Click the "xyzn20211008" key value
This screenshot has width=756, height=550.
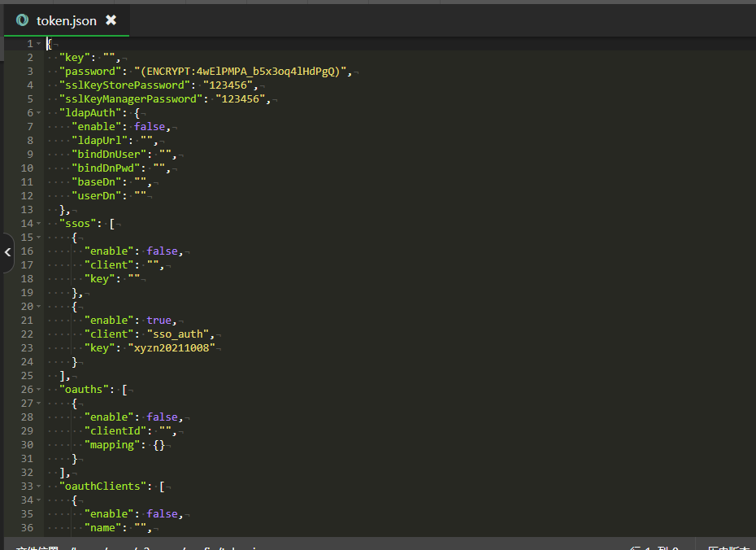[x=174, y=347]
